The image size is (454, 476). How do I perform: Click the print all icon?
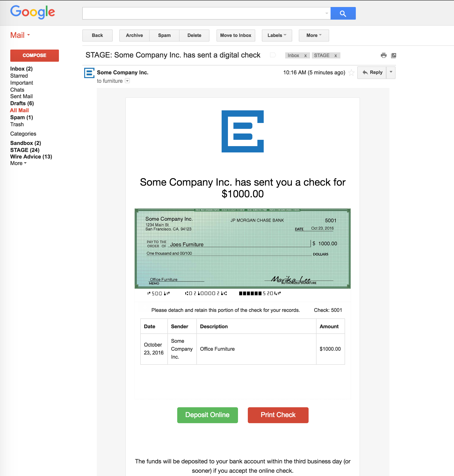point(383,55)
